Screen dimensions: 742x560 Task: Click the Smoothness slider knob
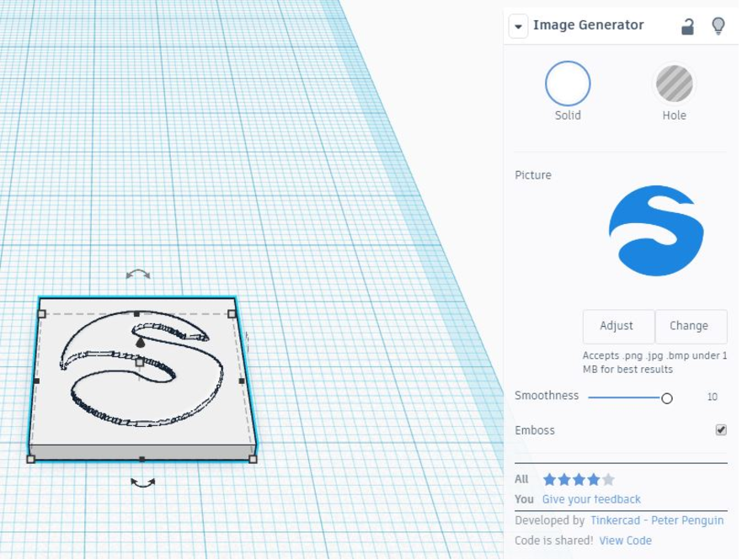(x=667, y=397)
